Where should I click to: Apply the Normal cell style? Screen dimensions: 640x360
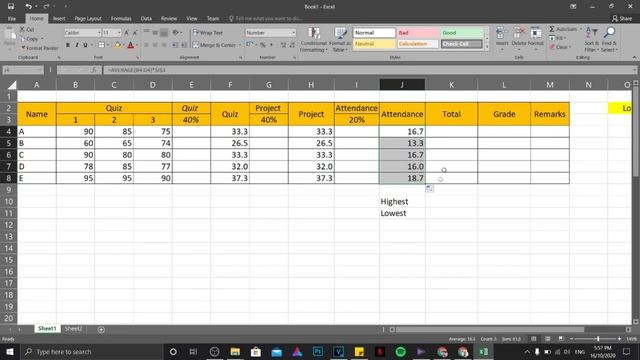coord(374,33)
